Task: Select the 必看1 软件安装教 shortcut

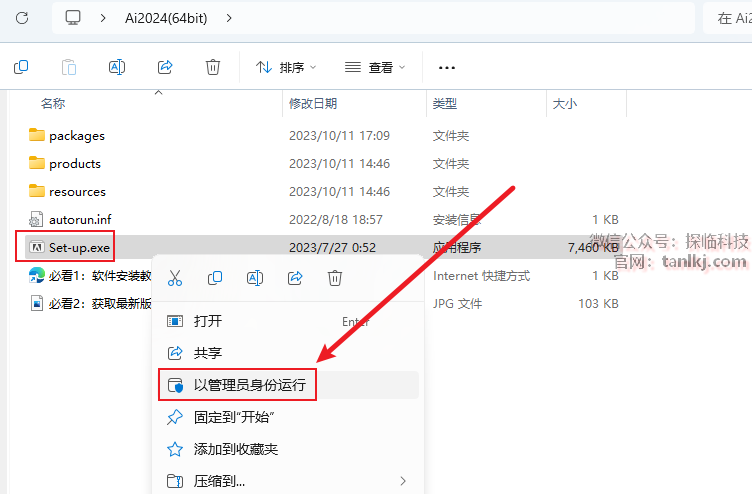Action: [x=100, y=275]
